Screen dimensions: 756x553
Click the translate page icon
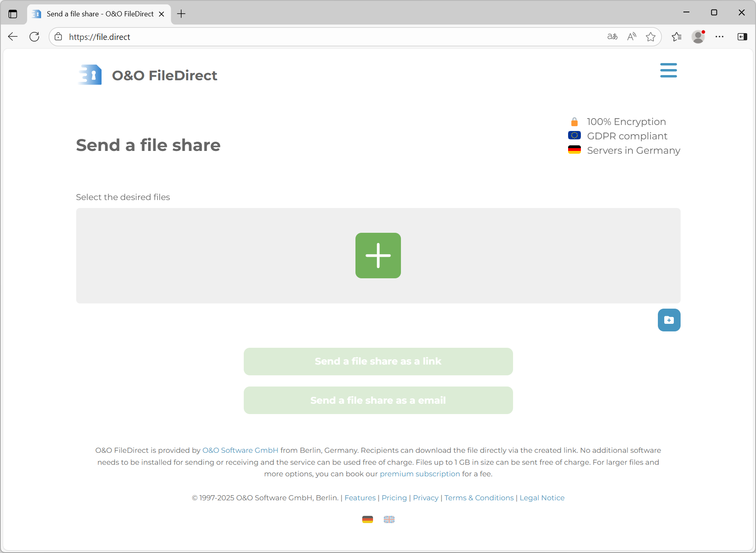[x=612, y=37]
